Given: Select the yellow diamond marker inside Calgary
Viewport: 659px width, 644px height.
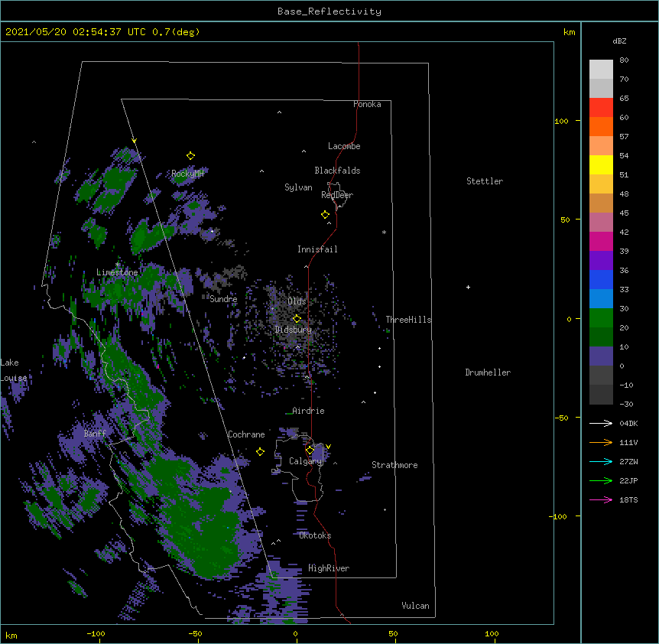Looking at the screenshot, I should [310, 450].
